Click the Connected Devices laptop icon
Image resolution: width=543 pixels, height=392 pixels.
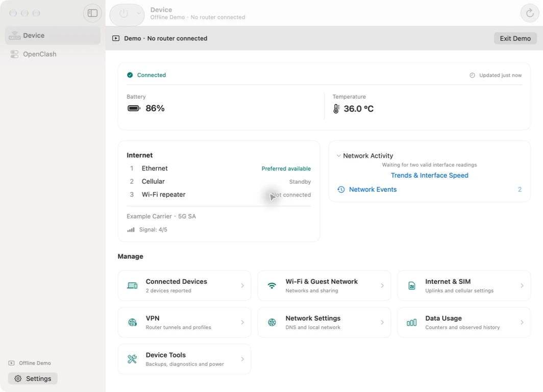[x=132, y=286]
